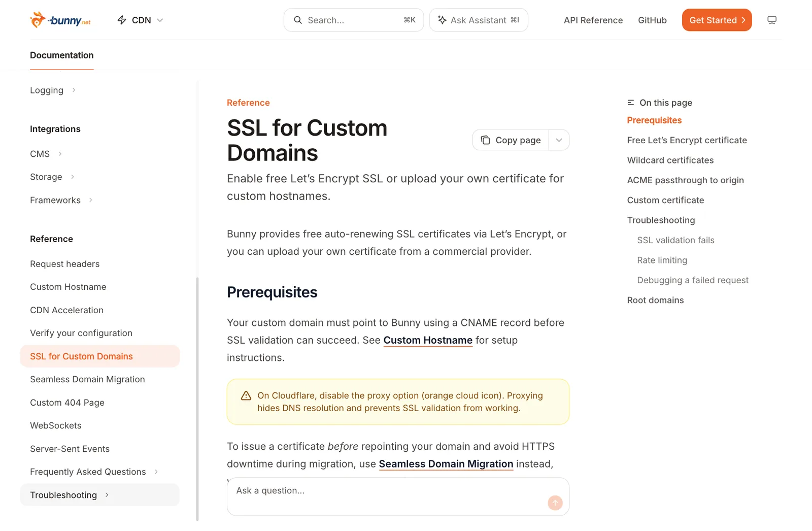Expand the Storage integrations group

[x=73, y=177]
